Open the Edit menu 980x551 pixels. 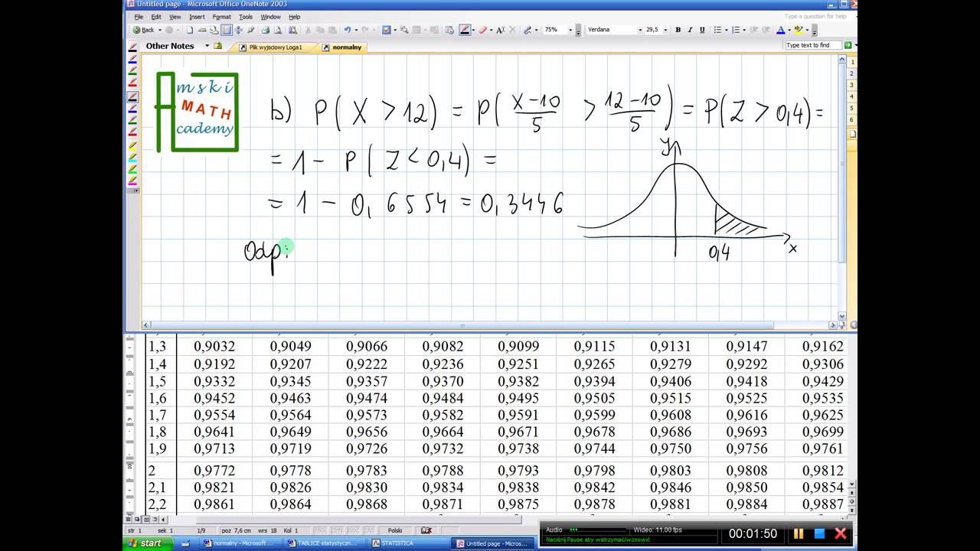coord(156,17)
